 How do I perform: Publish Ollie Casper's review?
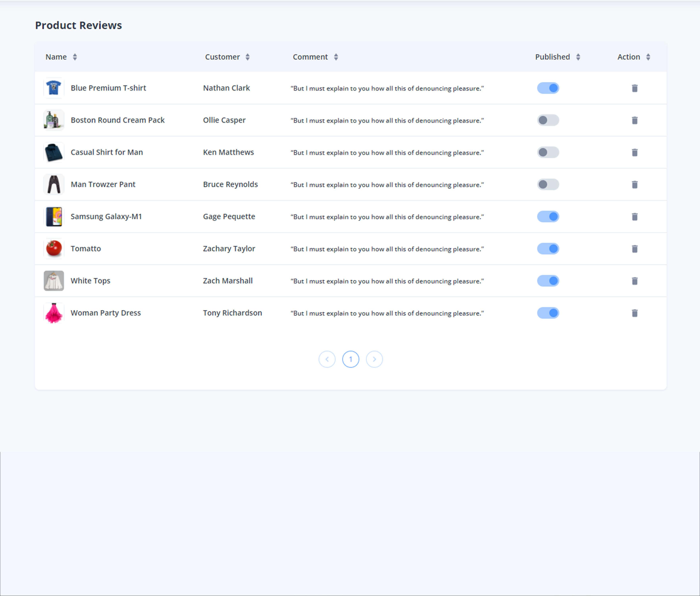(548, 120)
